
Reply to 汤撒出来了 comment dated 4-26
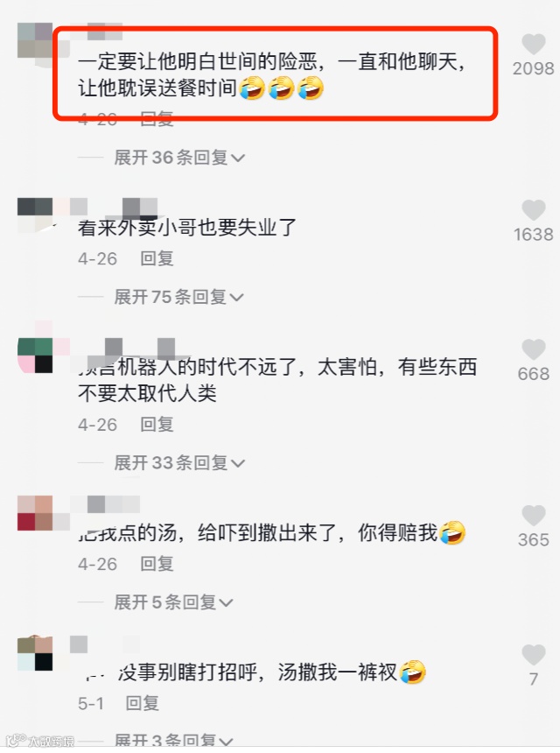tap(157, 564)
